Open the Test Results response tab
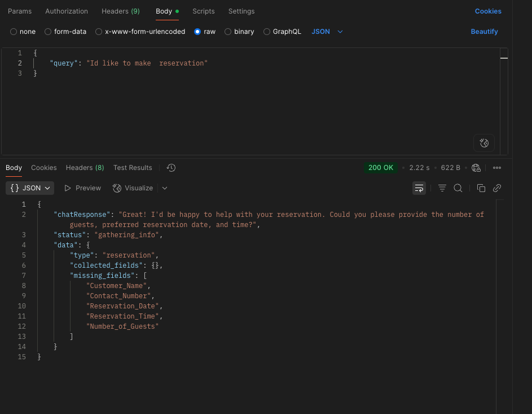This screenshot has width=532, height=414. [132, 167]
